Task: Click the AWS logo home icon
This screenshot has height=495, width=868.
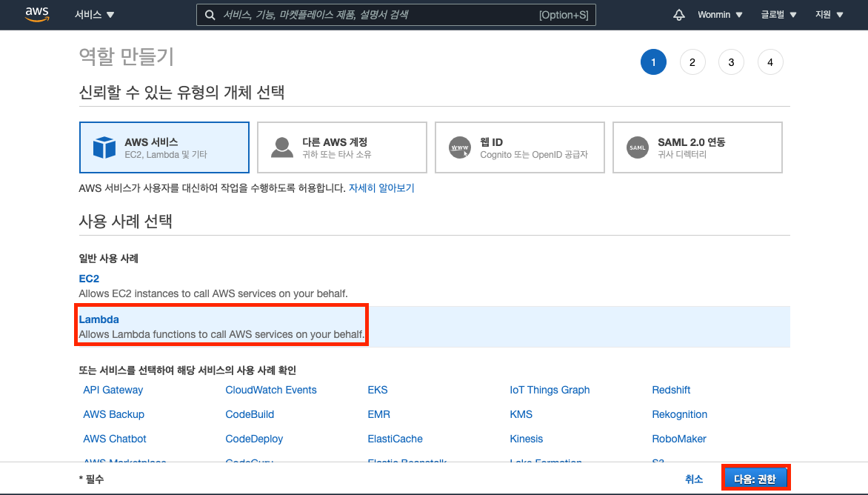Action: 37,14
